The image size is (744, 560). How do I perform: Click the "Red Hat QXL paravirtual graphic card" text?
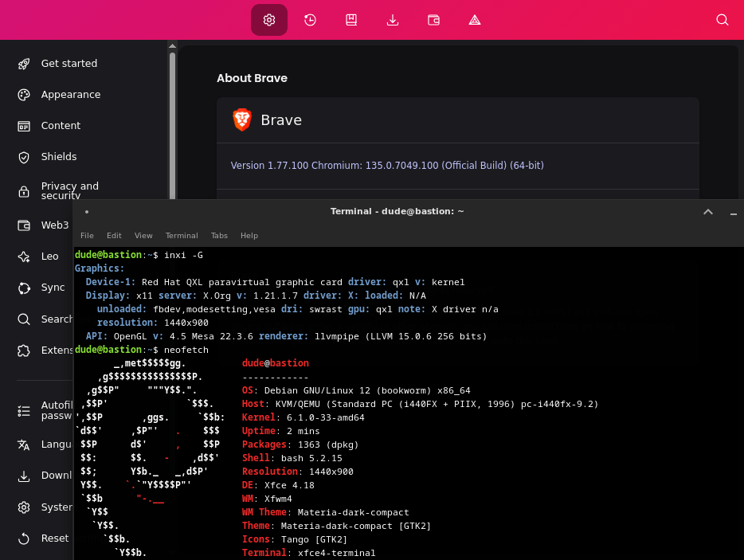click(242, 282)
